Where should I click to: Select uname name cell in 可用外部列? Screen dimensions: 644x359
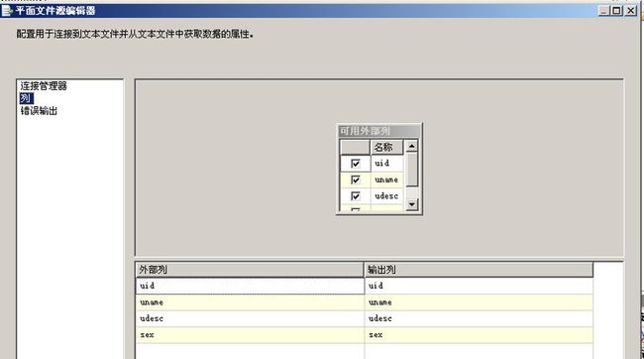(x=386, y=179)
